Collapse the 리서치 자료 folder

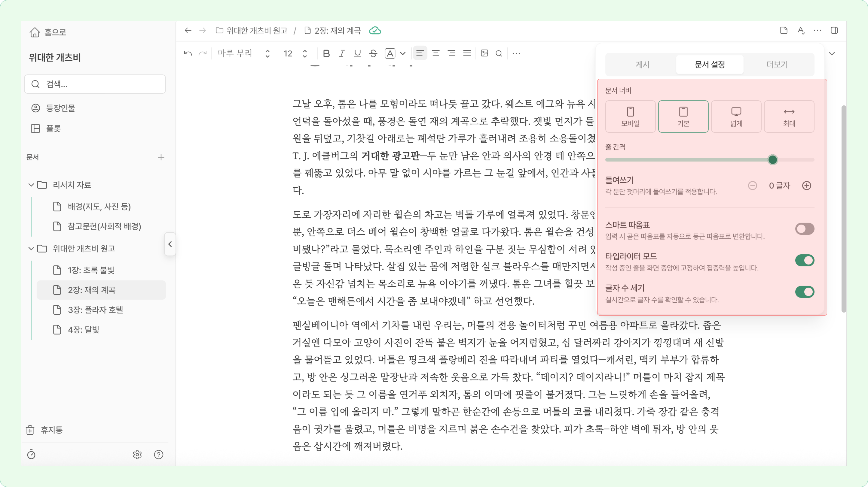coord(31,185)
